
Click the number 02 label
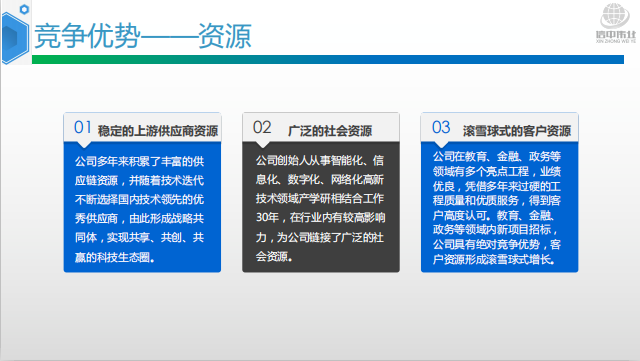tap(262, 127)
